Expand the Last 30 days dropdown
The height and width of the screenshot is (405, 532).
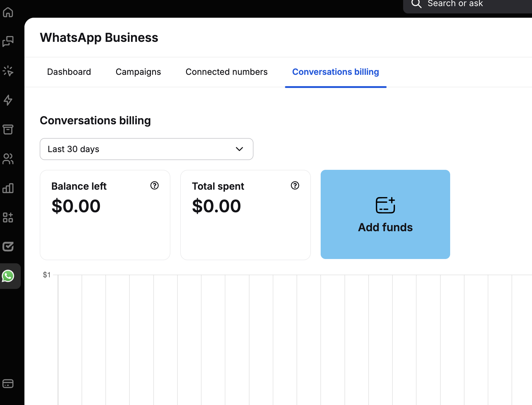click(x=147, y=149)
